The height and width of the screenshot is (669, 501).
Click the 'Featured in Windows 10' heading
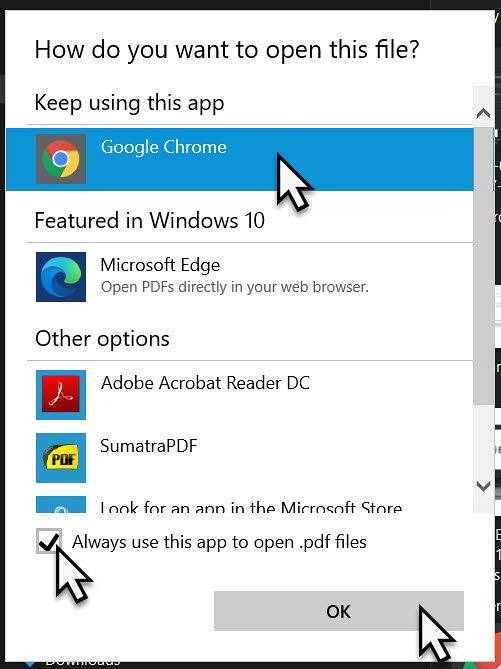point(150,221)
